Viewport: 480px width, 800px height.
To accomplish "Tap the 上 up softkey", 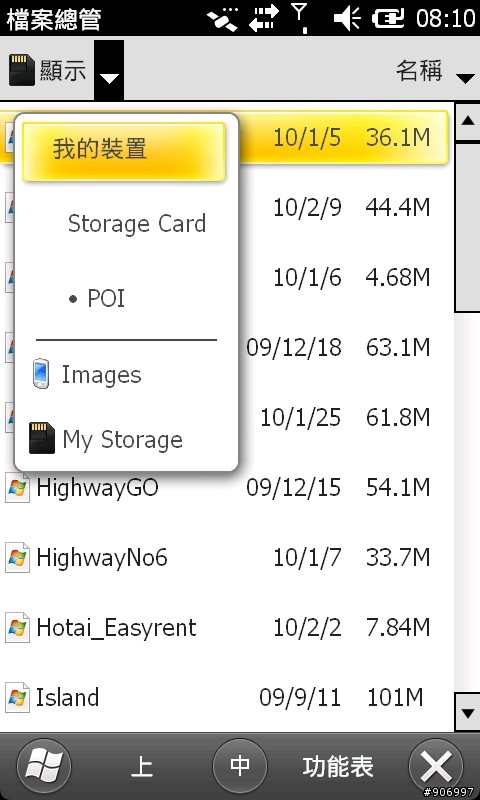I will [142, 767].
